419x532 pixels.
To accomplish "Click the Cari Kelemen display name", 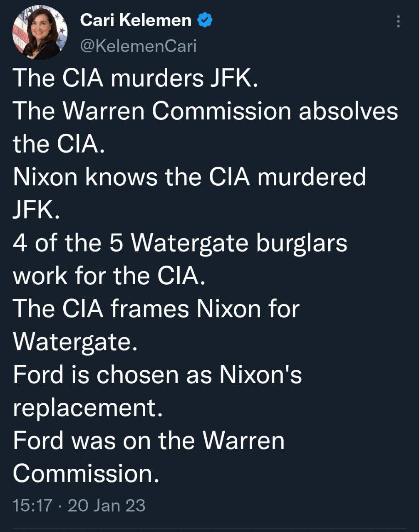I will [x=136, y=20].
